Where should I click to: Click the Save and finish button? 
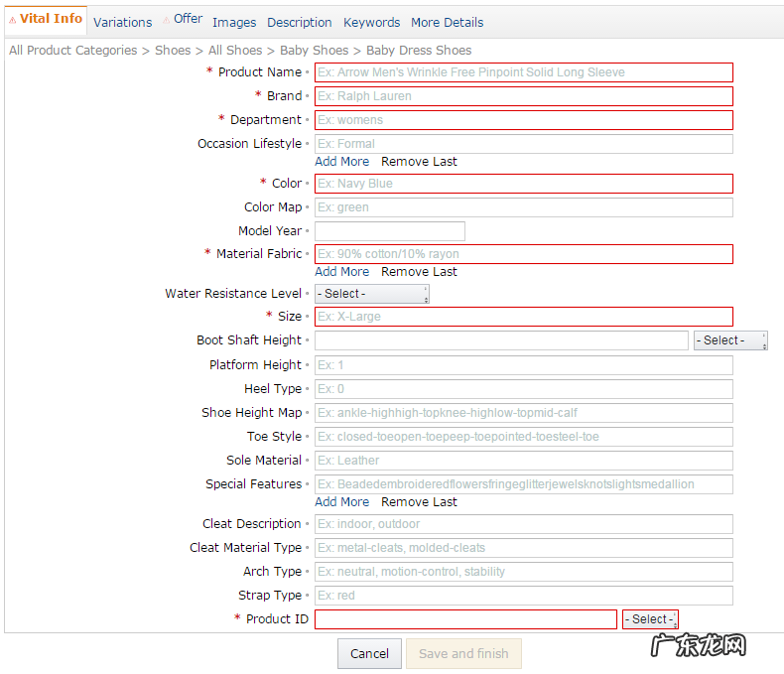463,653
